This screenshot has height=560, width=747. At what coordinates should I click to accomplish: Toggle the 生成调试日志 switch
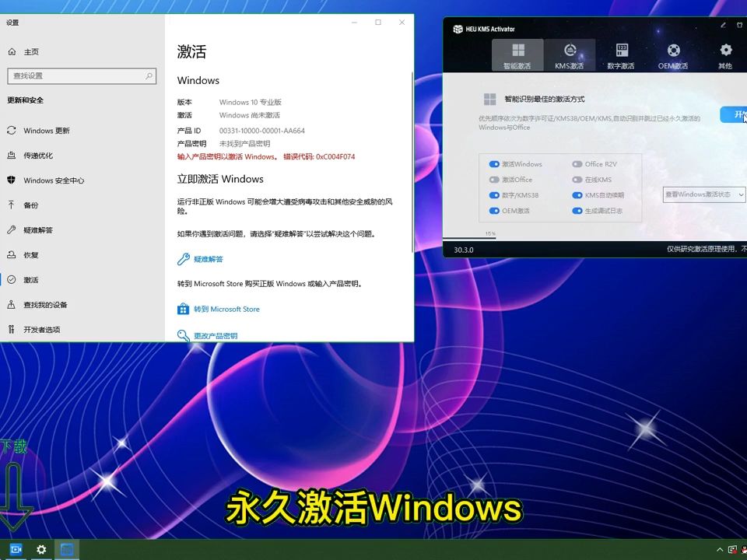577,211
